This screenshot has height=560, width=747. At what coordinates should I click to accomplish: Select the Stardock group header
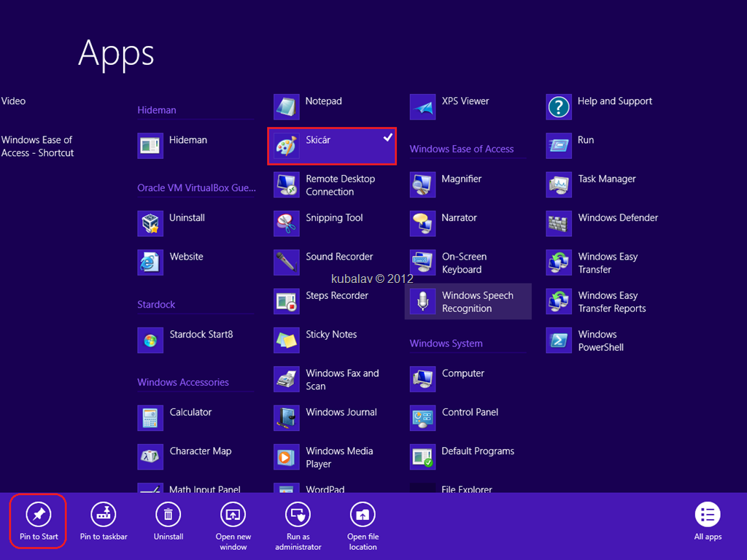(x=156, y=304)
